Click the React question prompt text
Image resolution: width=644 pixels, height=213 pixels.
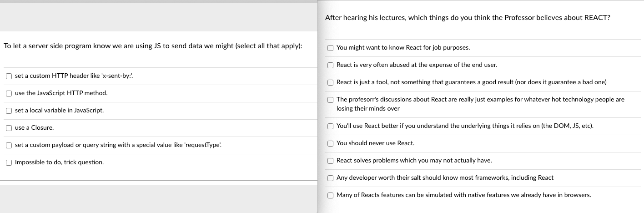[x=468, y=18]
